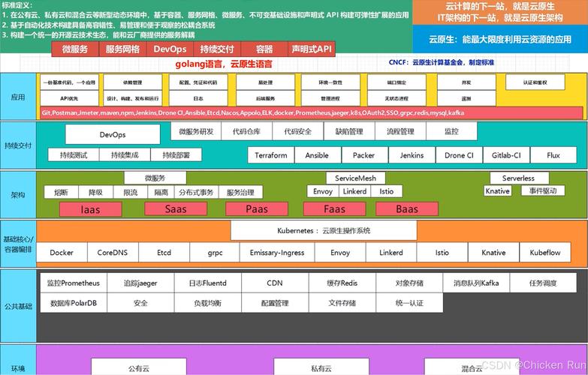Viewport: 588px width, 375px height.
Task: Click the red tools list starting with Git,Postman
Action: click(311, 112)
